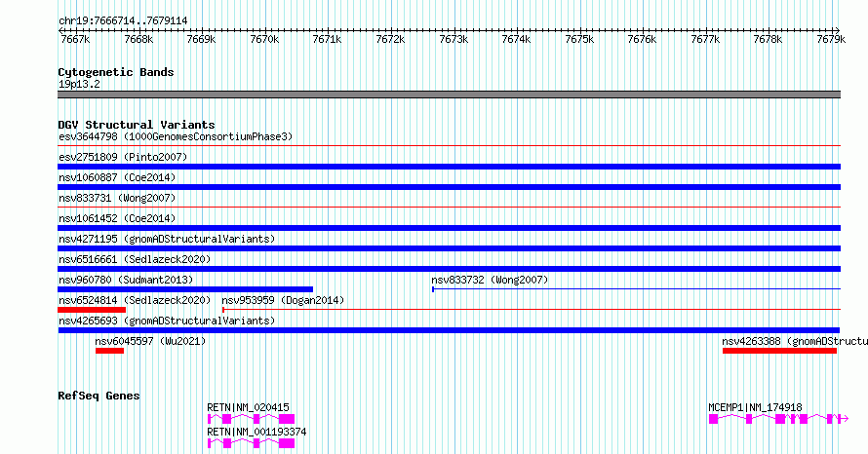Select the nsv4265693 gnomAD variant label
The image size is (868, 454).
pyautogui.click(x=167, y=321)
